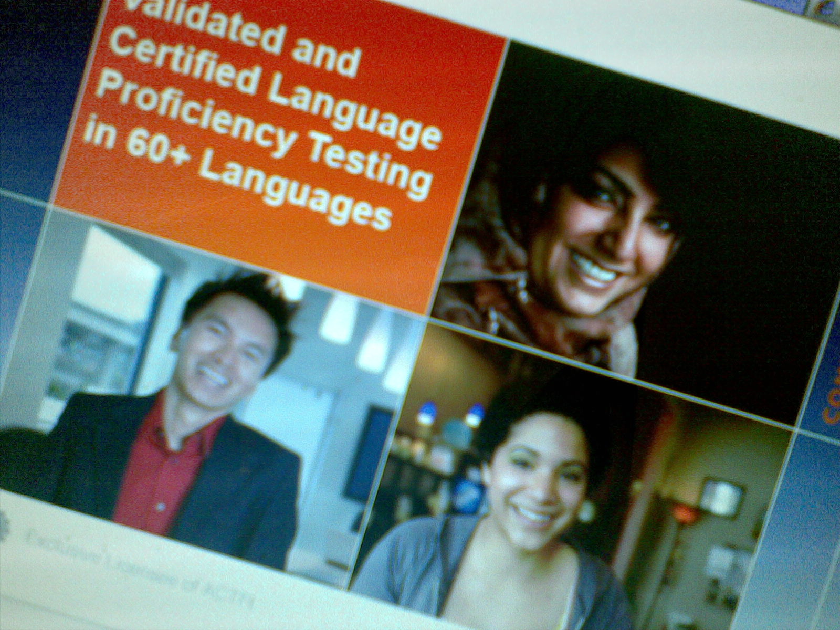Click the "in 60+ Languages" text line

tap(236, 178)
